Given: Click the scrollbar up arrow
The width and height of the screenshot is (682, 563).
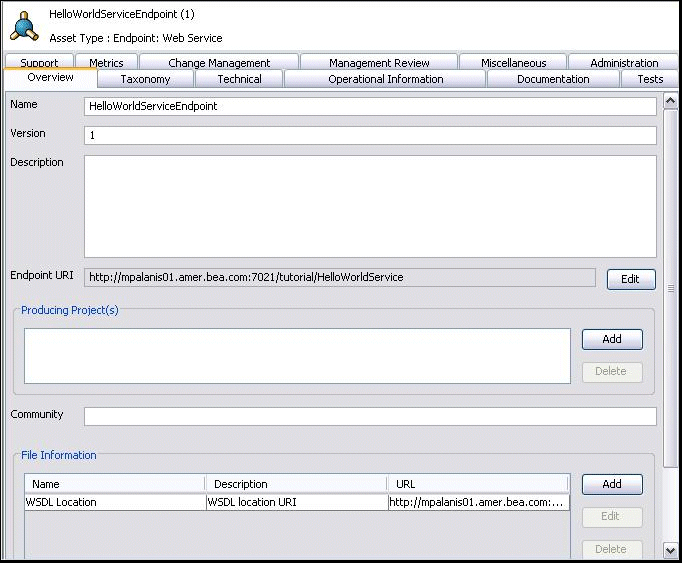Looking at the screenshot, I should [670, 101].
